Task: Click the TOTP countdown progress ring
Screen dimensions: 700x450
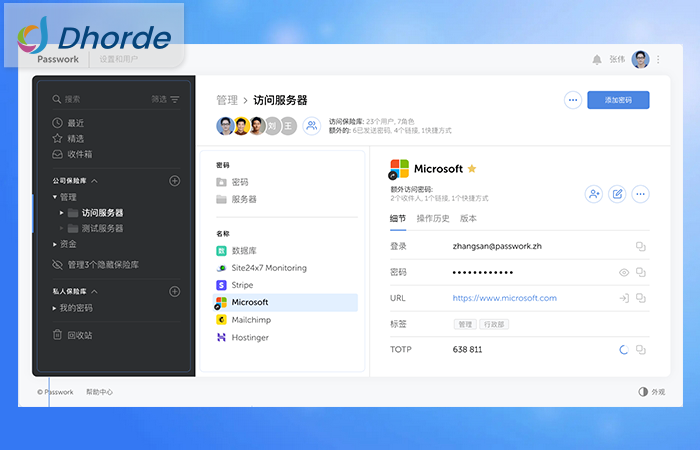Action: point(624,350)
